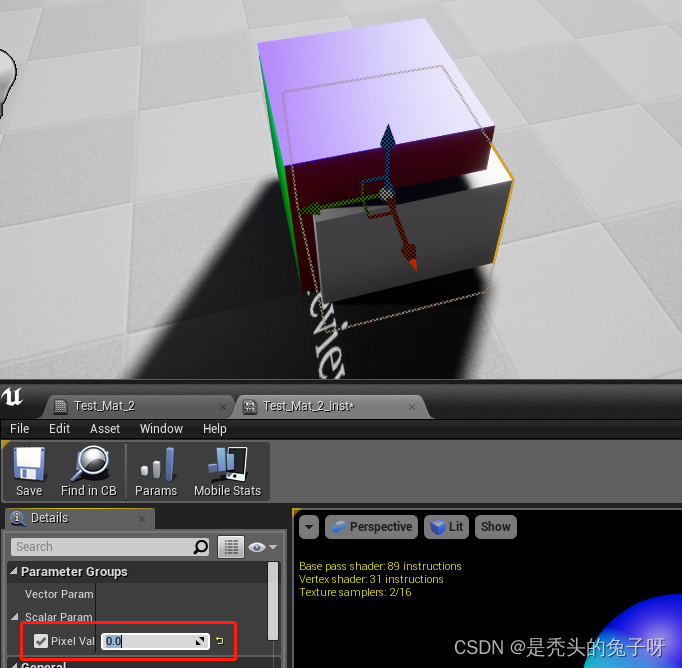Click the Pixel Val value field
The image size is (682, 668).
155,641
